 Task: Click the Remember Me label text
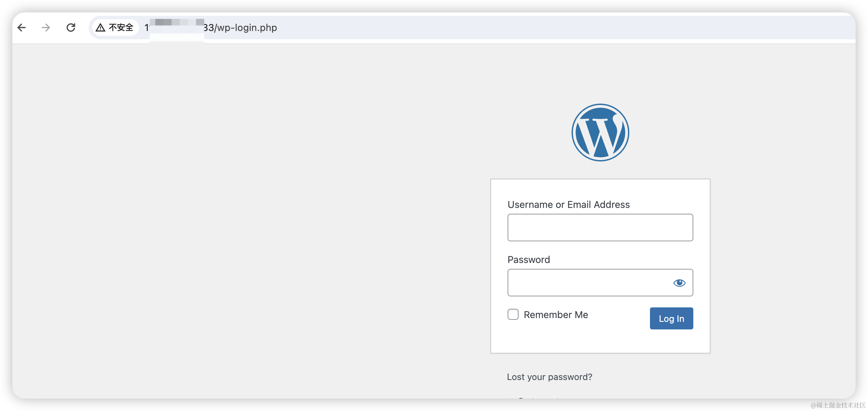[556, 315]
